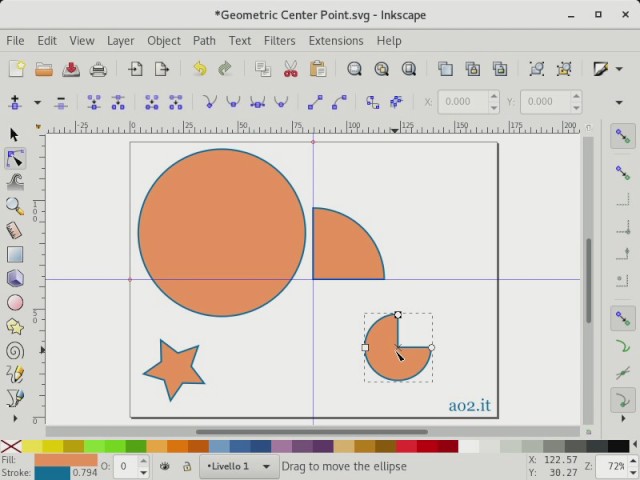Join selected nodes
Screen dimensions: 640x480
click(x=94, y=102)
